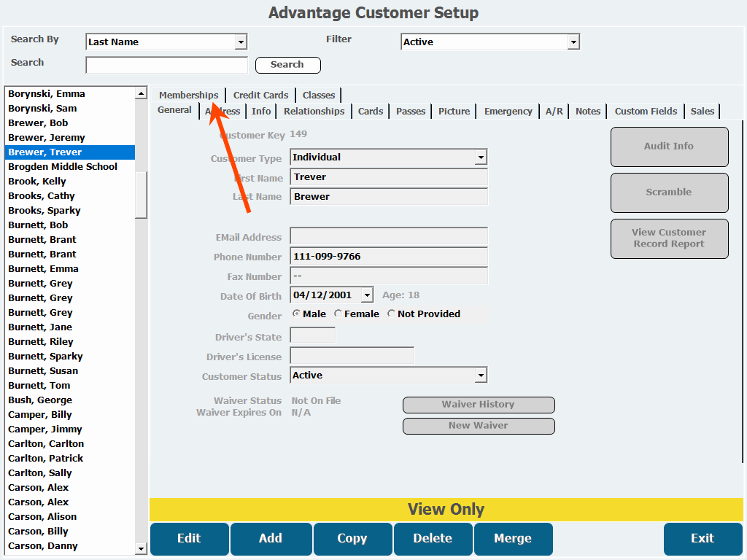The height and width of the screenshot is (560, 747).
Task: Open the Passes tab
Action: [411, 112]
